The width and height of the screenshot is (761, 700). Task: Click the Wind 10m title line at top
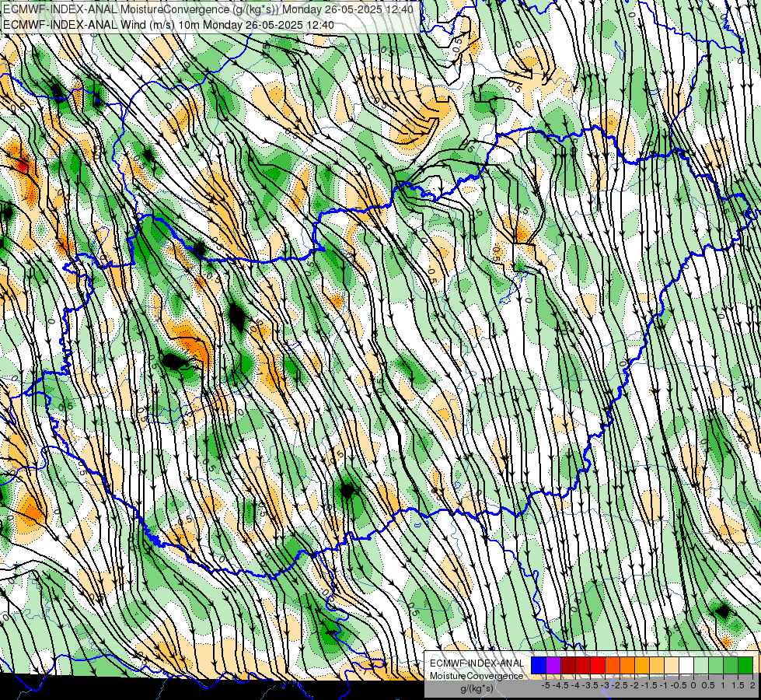pos(169,25)
